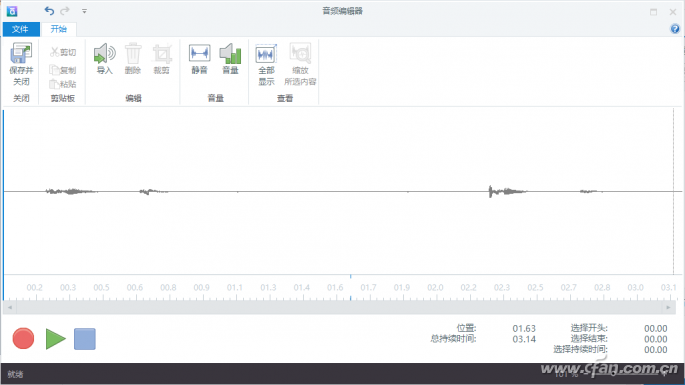Click the Import audio icon
The image size is (685, 385).
(x=104, y=53)
